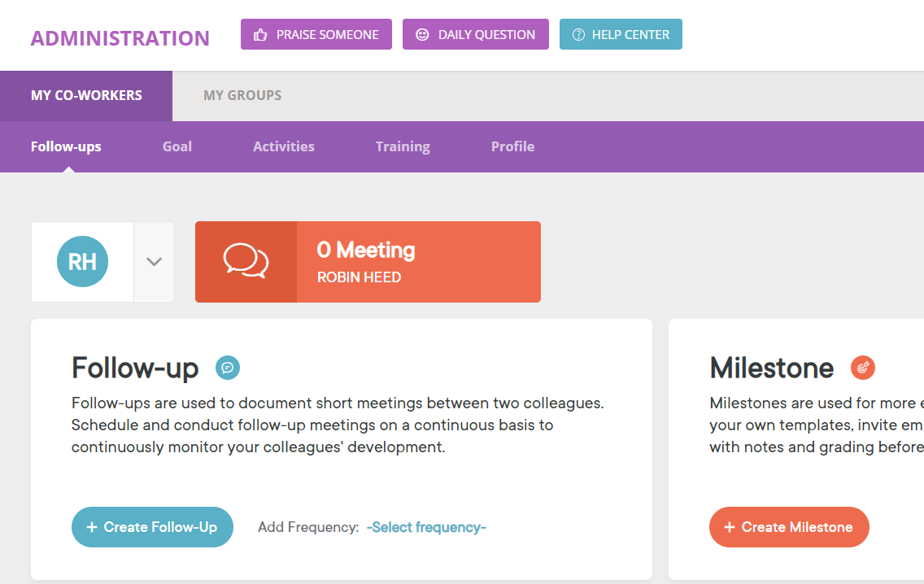Click the question mark icon on Help Center
Screen dimensions: 924x584
pos(578,35)
